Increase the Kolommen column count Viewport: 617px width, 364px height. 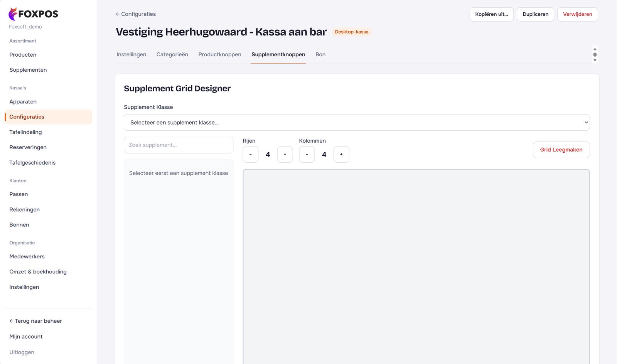click(x=341, y=155)
